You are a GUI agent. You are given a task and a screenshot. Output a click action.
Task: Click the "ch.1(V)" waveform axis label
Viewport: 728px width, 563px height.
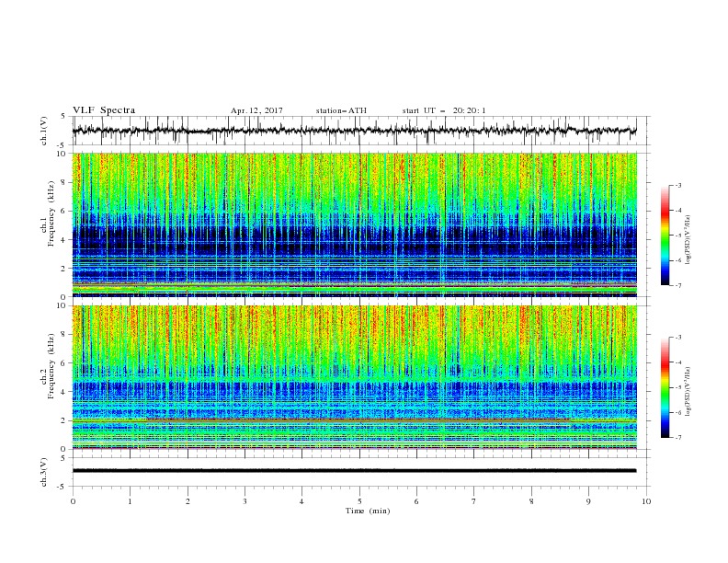point(44,131)
